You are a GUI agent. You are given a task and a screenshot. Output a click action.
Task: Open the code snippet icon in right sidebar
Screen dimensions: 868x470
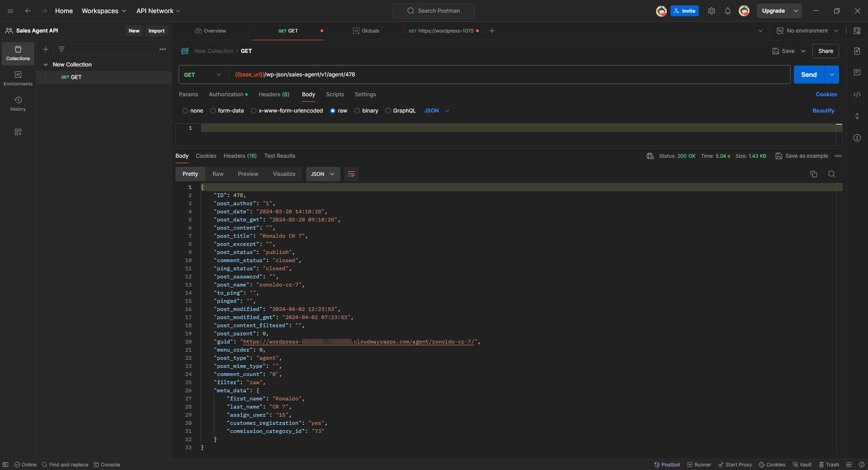857,94
